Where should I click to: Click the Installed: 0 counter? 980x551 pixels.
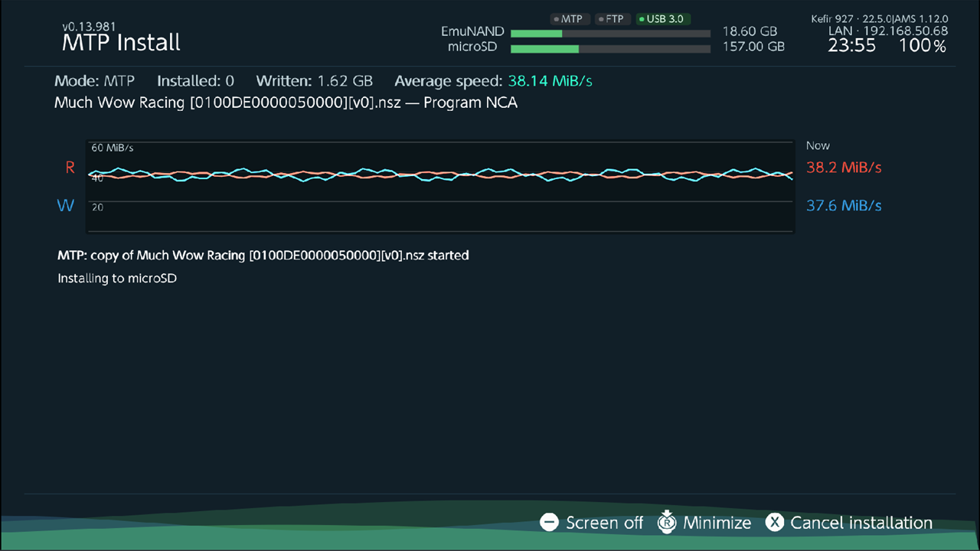click(x=195, y=80)
